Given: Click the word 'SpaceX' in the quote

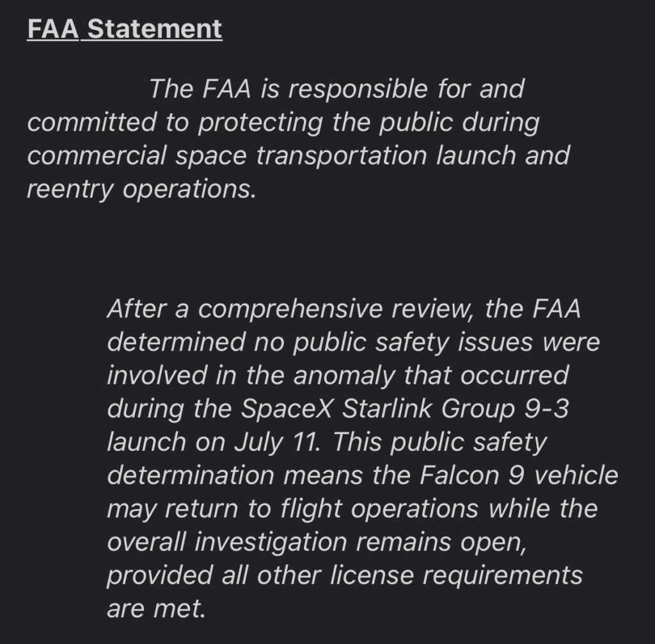Looking at the screenshot, I should coord(287,409).
